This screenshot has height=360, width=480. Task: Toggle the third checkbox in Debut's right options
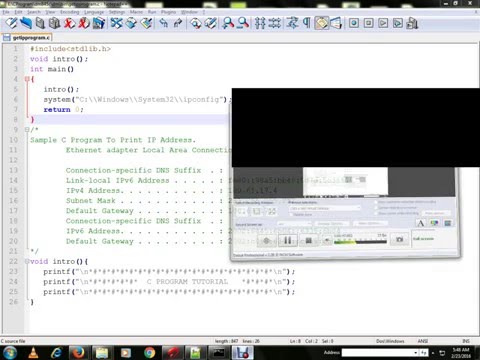tap(376, 213)
